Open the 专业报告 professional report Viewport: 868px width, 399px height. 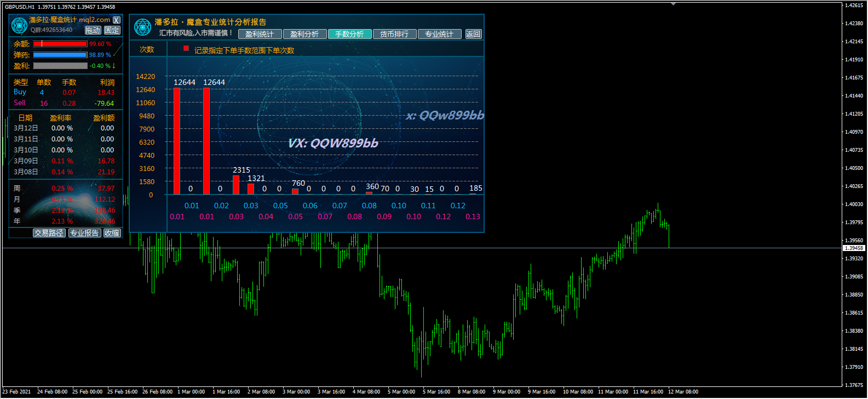coord(85,233)
